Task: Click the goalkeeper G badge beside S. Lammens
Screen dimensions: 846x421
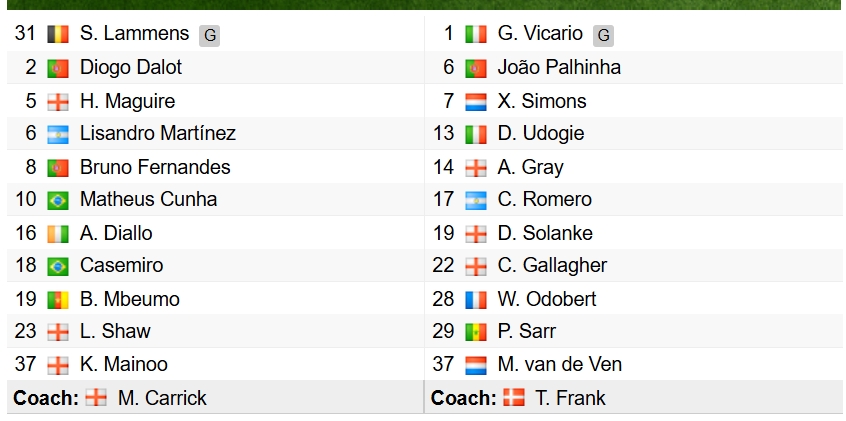Action: (x=209, y=36)
